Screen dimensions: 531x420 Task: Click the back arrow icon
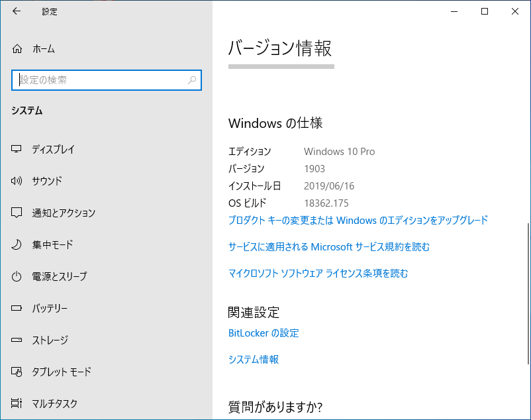(x=17, y=11)
